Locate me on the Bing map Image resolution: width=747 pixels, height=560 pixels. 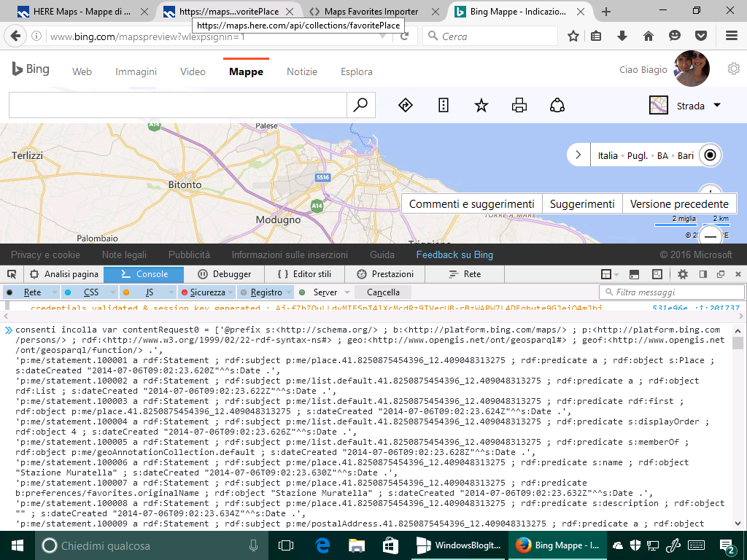tap(711, 155)
